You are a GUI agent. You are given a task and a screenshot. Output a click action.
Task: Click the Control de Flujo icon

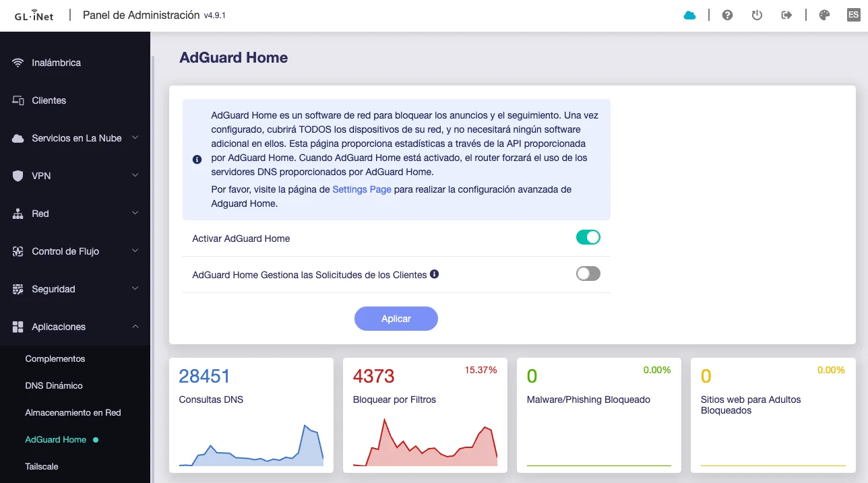(18, 251)
